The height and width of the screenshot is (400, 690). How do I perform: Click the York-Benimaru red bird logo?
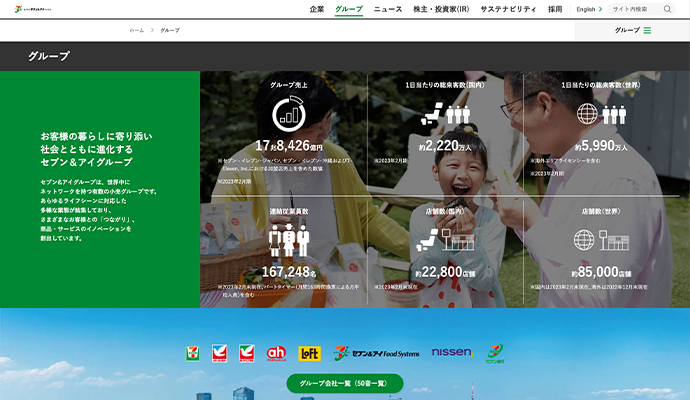pos(246,353)
